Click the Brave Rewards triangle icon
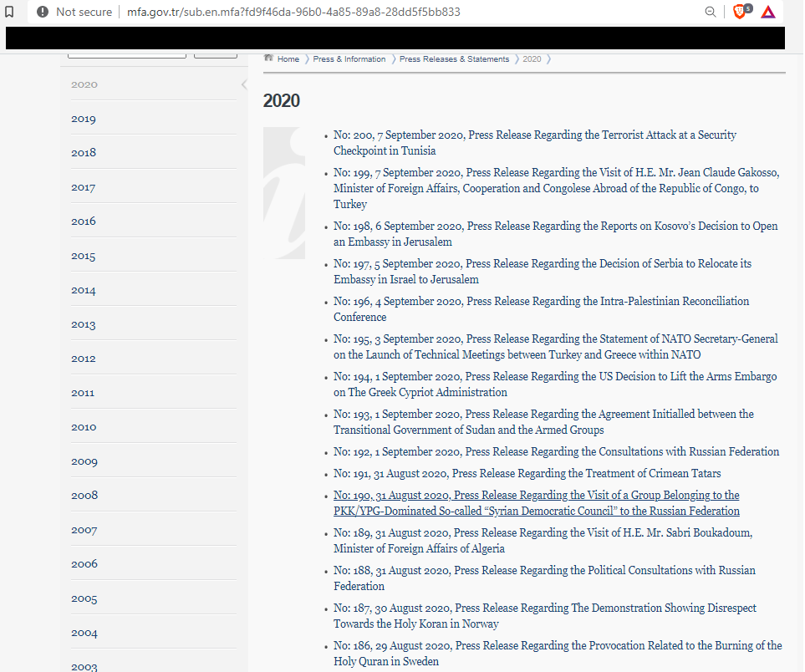This screenshot has width=805, height=672. 768,12
